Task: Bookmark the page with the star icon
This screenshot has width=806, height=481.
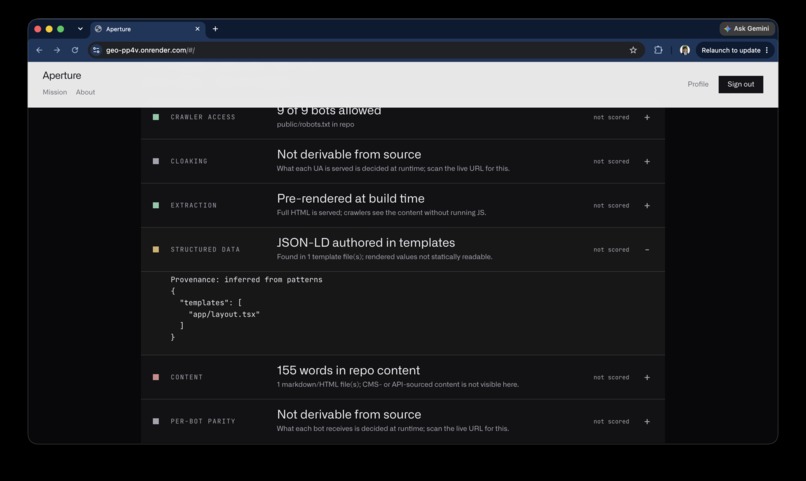Action: 633,50
